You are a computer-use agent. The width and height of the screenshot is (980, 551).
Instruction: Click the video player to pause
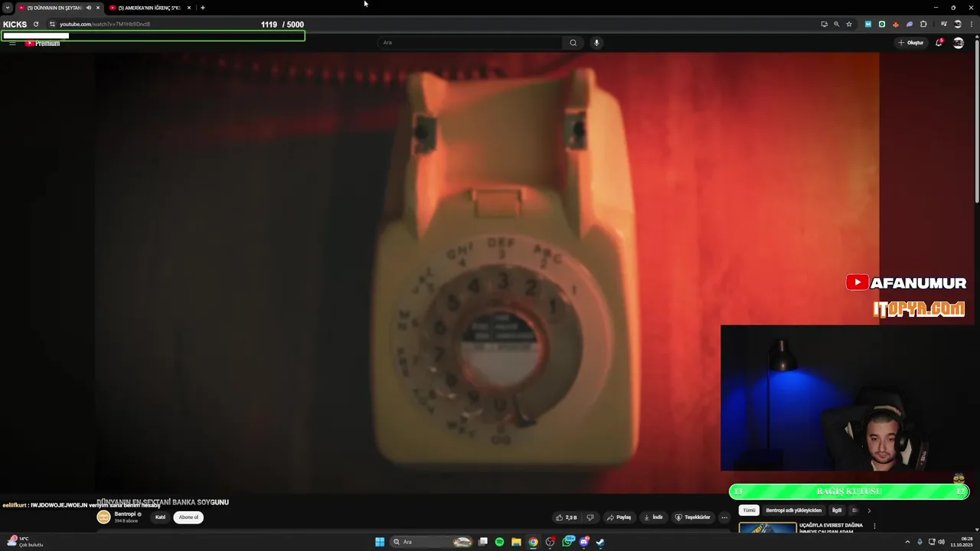click(487, 272)
